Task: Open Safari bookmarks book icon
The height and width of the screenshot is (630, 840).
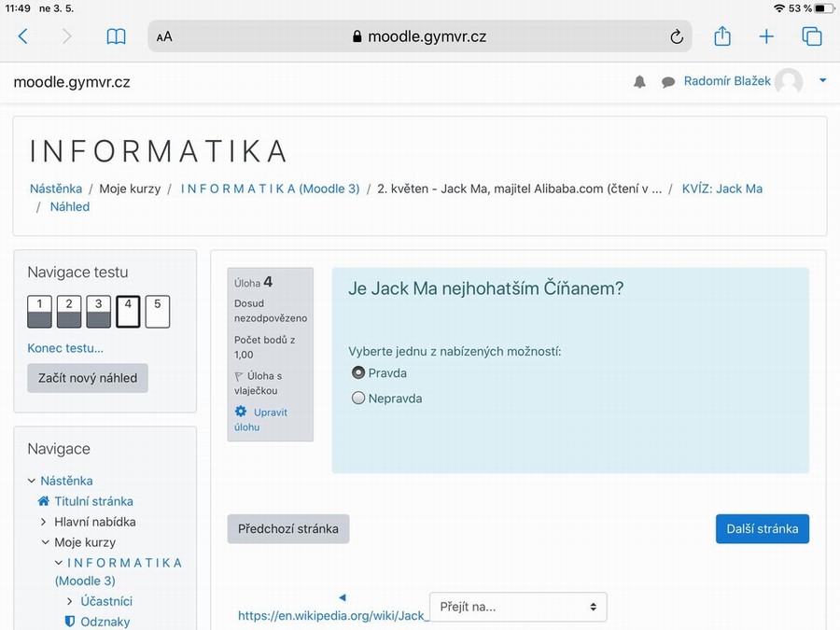Action: (x=117, y=36)
